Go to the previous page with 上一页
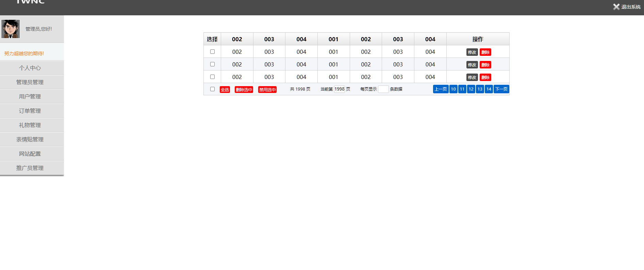This screenshot has width=644, height=270. (441, 89)
